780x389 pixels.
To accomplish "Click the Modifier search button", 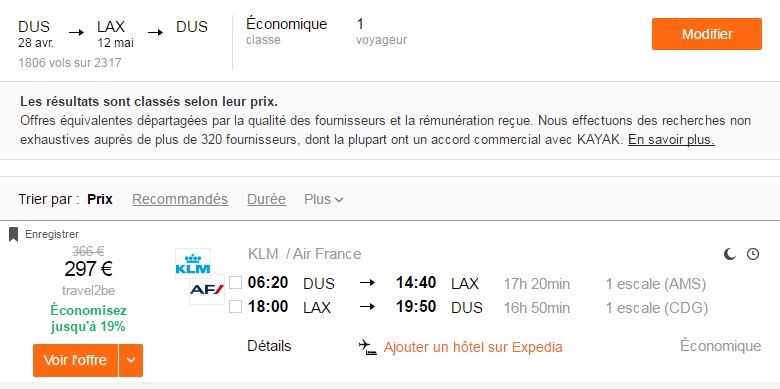I will click(707, 34).
